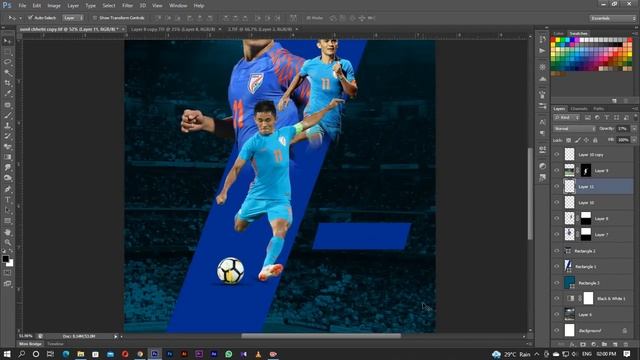Screen dimensions: 640x360
Task: Open status bar info arrow
Action: [116, 336]
